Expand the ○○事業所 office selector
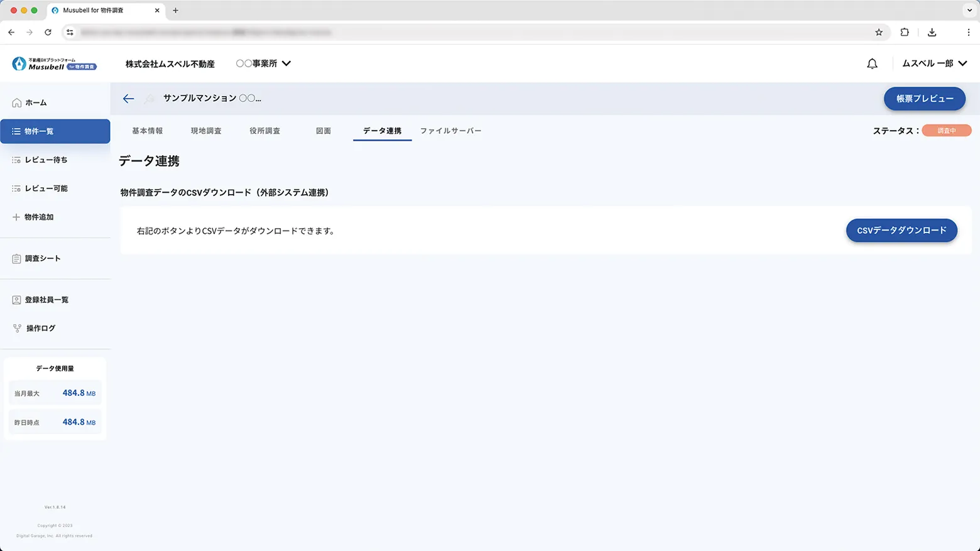 [x=263, y=63]
